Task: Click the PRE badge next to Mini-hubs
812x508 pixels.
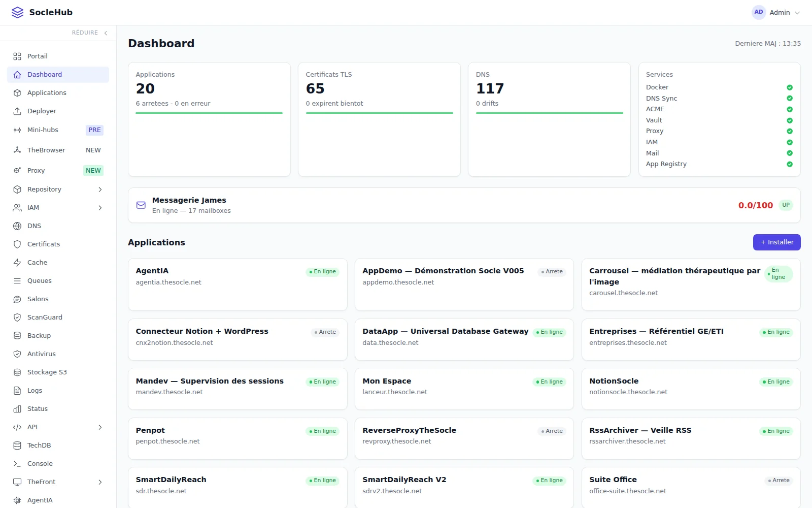Action: pyautogui.click(x=94, y=130)
